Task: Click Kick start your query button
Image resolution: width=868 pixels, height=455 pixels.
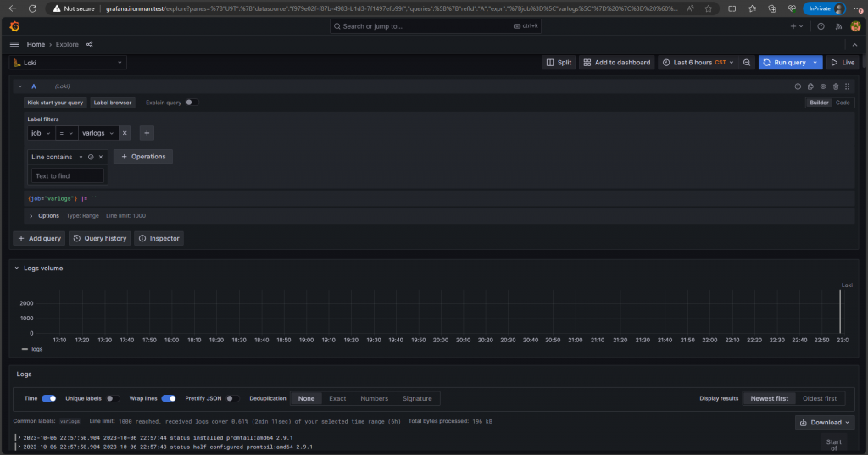Action: click(x=55, y=103)
